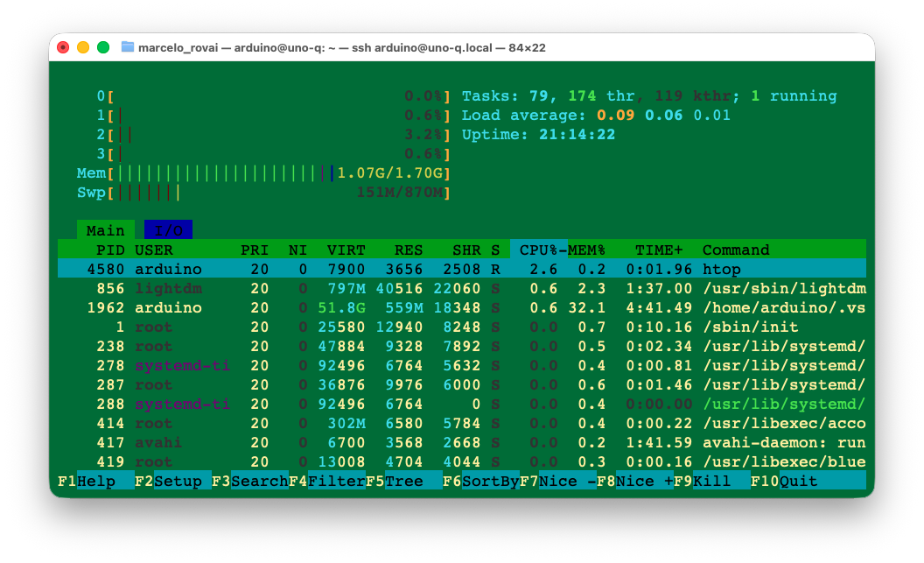Click the Mem usage bar
The image size is (924, 563).
tap(264, 172)
